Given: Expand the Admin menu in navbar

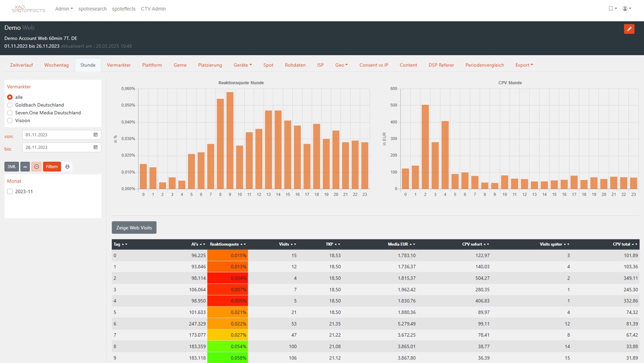Looking at the screenshot, I should [64, 9].
